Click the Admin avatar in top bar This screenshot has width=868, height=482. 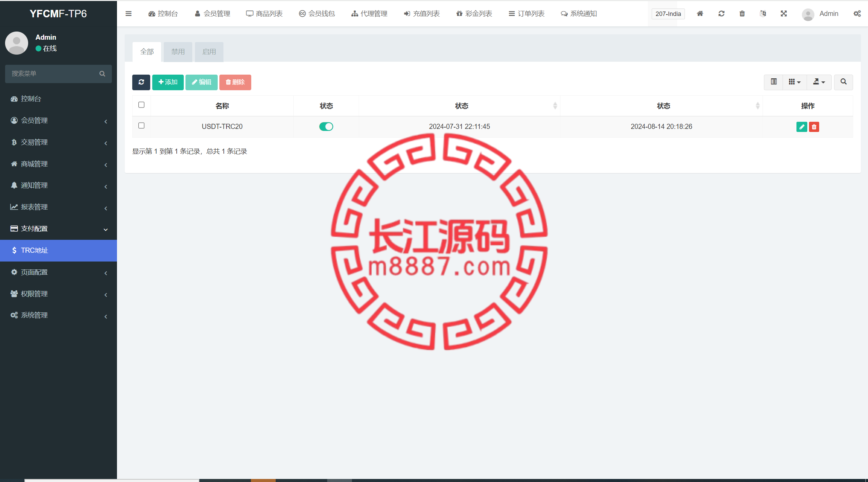(808, 14)
